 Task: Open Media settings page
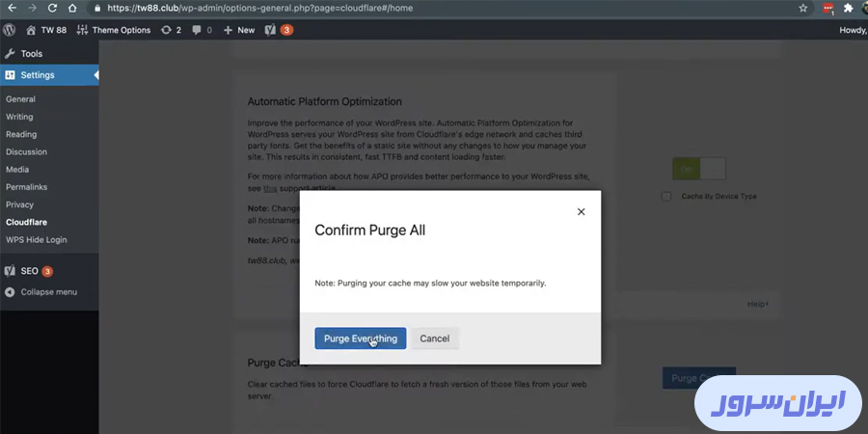[17, 170]
